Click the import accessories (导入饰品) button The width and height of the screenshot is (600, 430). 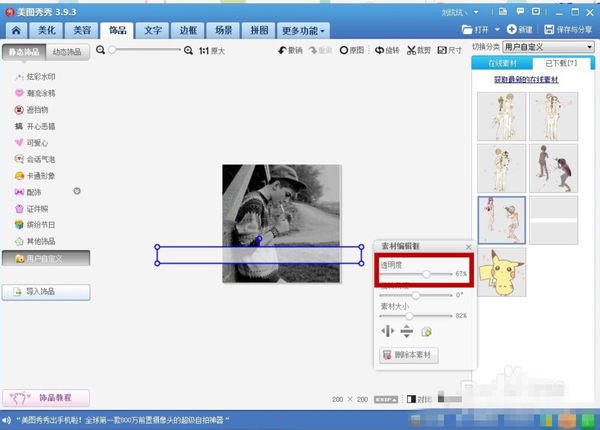pyautogui.click(x=46, y=292)
